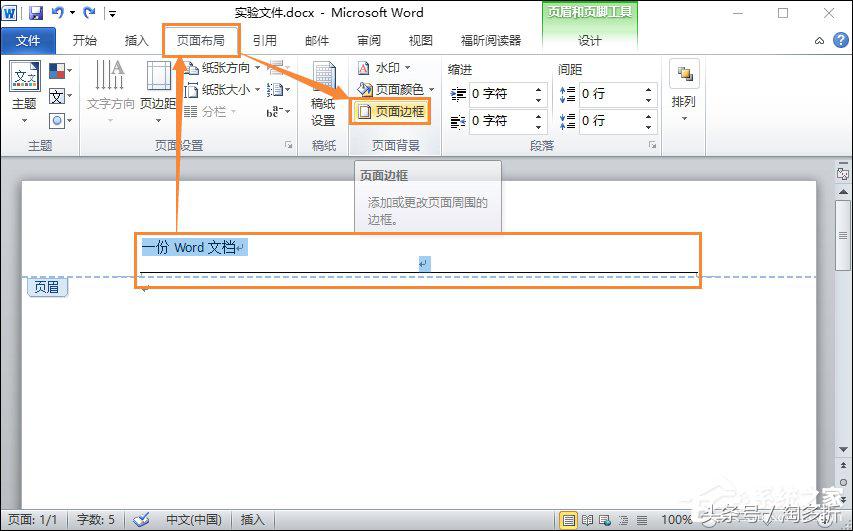
Task: Click the 文字方向 button
Action: pos(110,92)
